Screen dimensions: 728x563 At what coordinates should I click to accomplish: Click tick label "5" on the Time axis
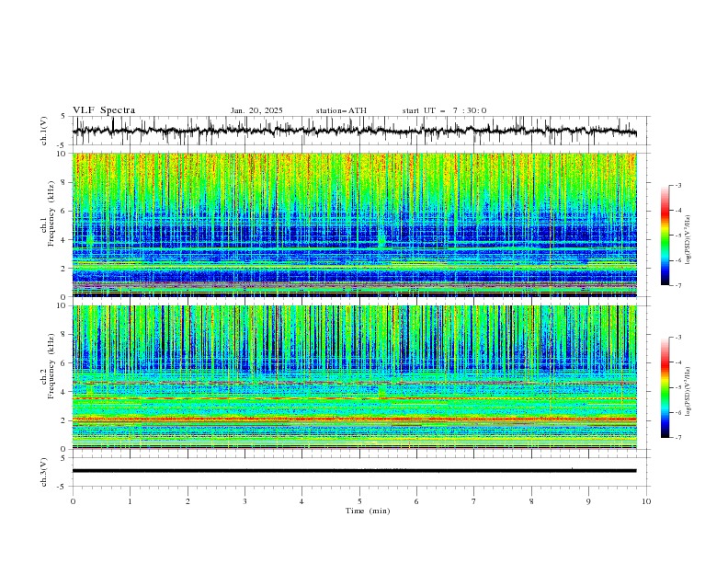tap(359, 501)
